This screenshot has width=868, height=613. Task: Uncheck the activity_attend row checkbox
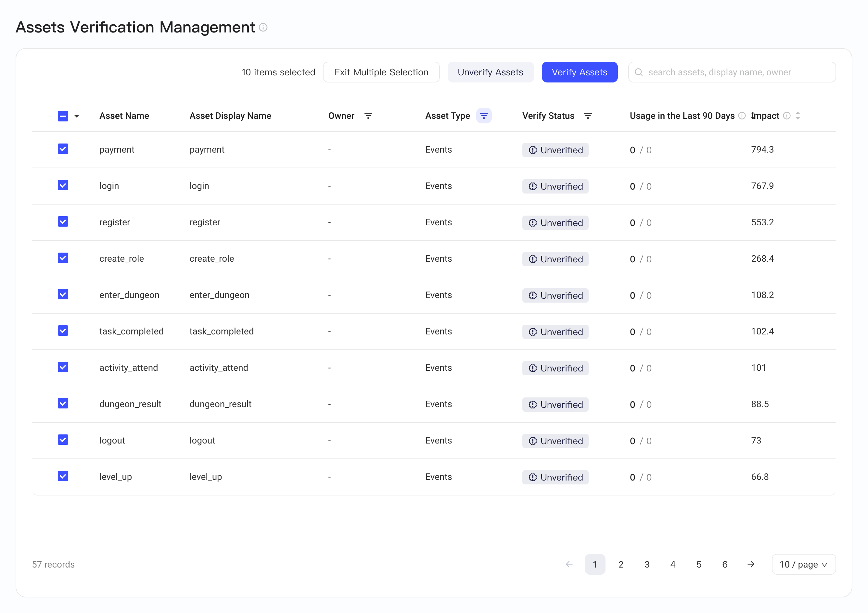[x=63, y=367]
